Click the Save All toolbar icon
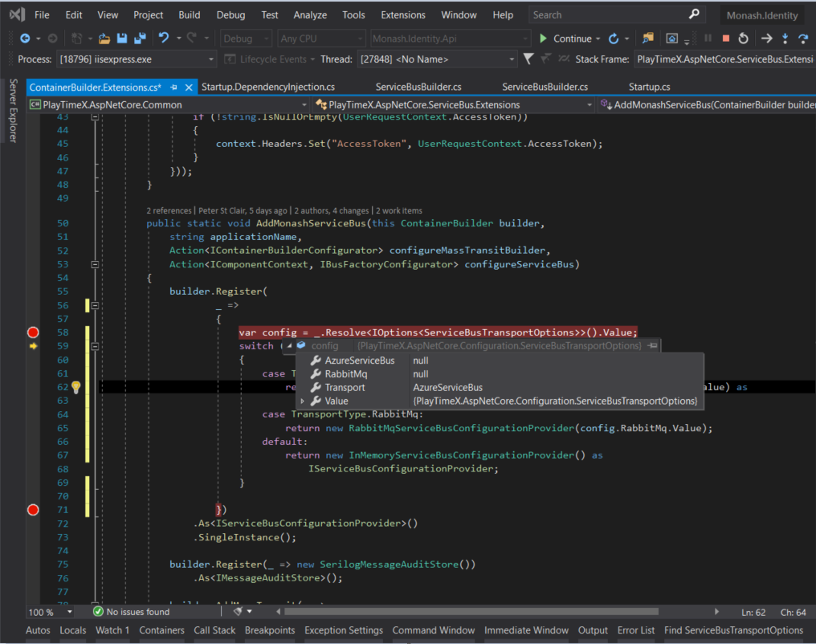816x644 pixels. coord(140,39)
